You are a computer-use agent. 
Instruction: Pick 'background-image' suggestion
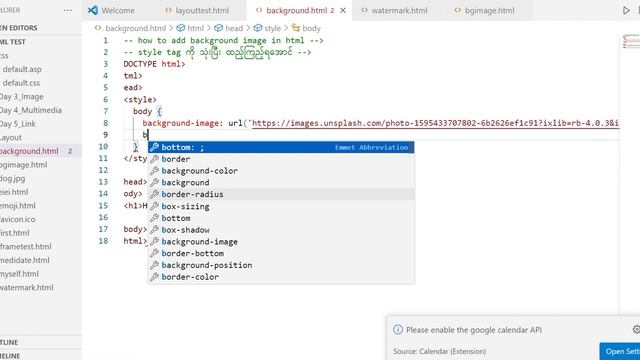click(281, 242)
